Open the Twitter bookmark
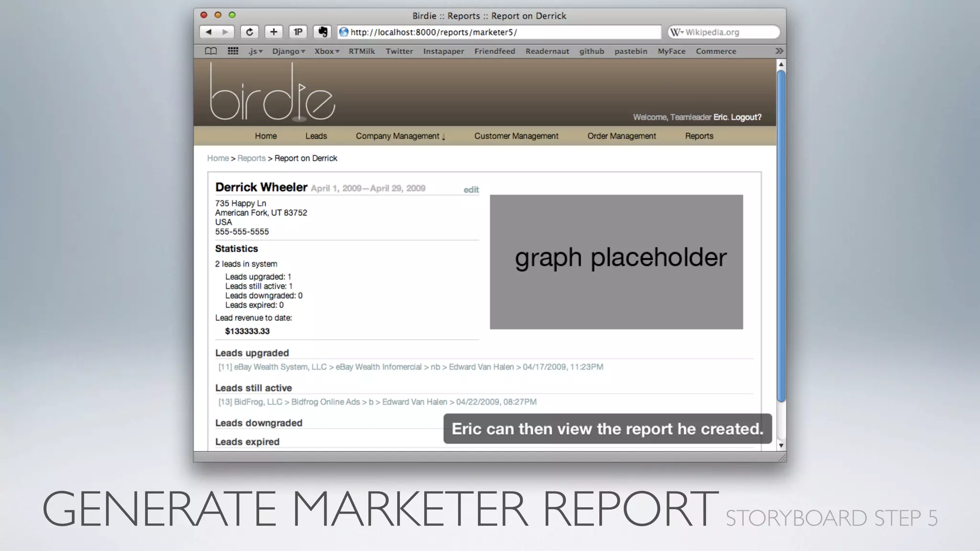The height and width of the screenshot is (551, 980). pyautogui.click(x=399, y=51)
